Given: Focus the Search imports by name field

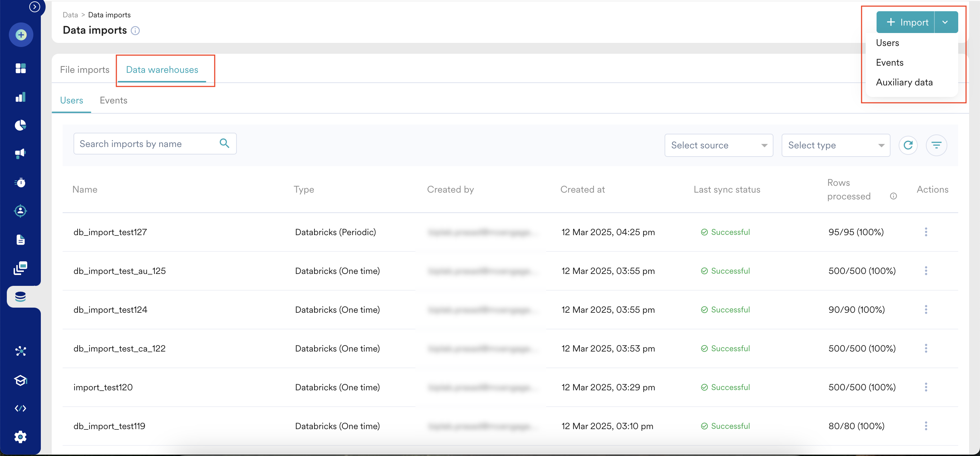Looking at the screenshot, I should click(146, 144).
